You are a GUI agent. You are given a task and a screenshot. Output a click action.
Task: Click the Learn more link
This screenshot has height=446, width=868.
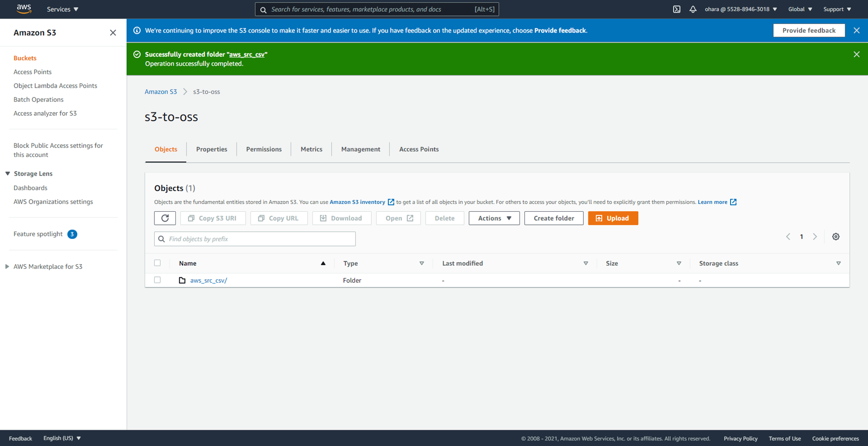(x=712, y=202)
